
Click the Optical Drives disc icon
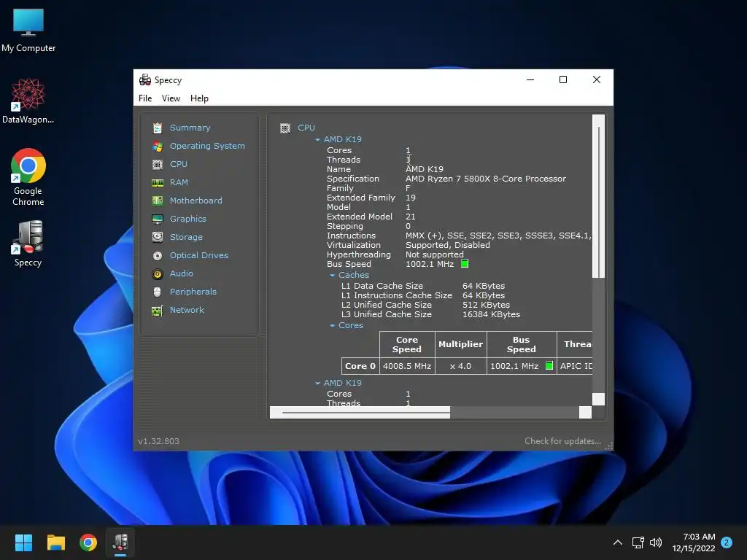(158, 256)
